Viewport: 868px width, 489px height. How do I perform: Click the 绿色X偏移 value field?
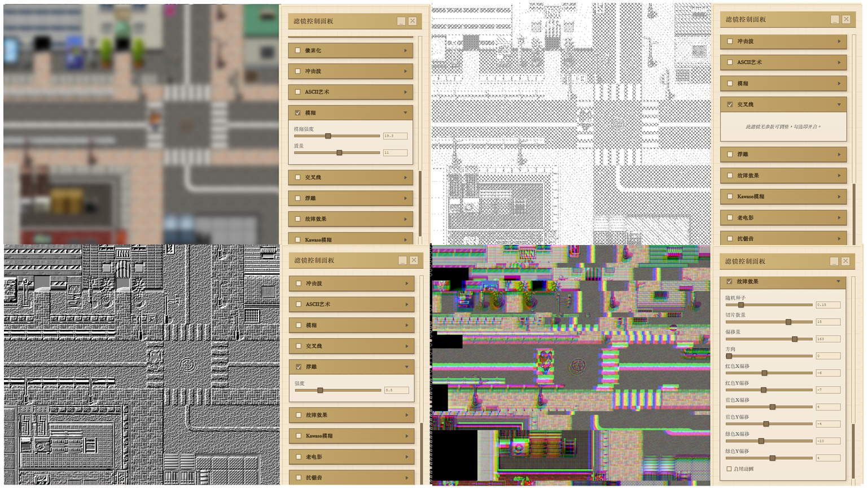[x=828, y=440]
